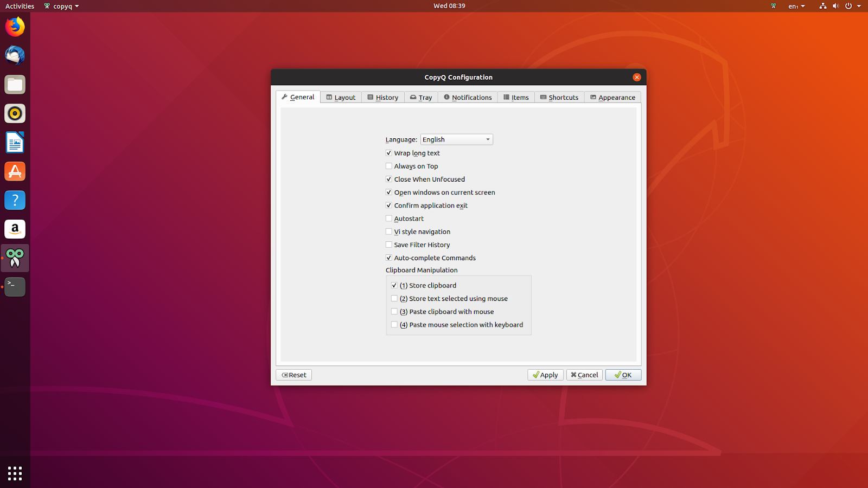
Task: Click the power icon in top bar
Action: point(848,6)
